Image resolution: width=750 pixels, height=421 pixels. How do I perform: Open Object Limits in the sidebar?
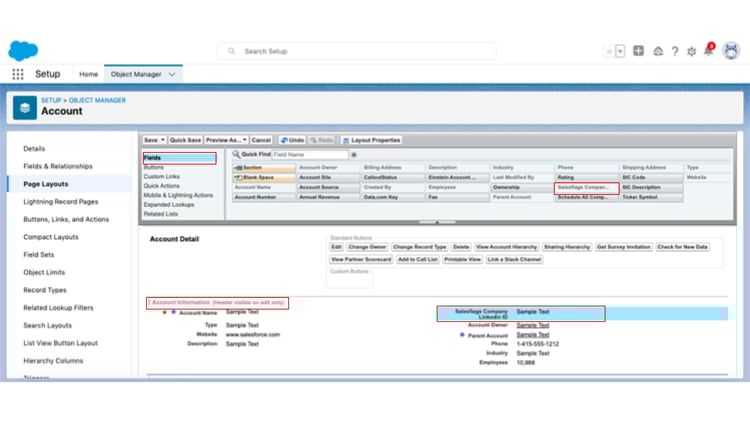pos(44,273)
